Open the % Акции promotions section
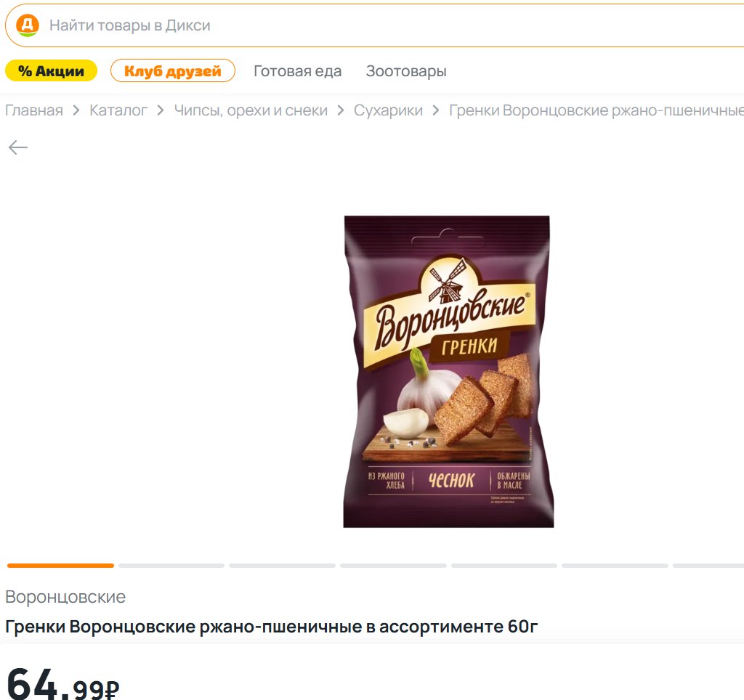The height and width of the screenshot is (700, 744). pyautogui.click(x=52, y=71)
